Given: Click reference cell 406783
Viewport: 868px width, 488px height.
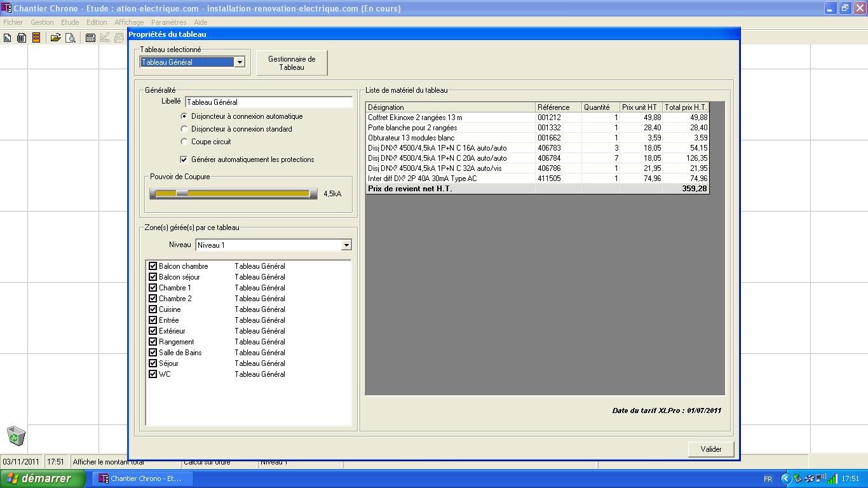Looking at the screenshot, I should tap(559, 148).
